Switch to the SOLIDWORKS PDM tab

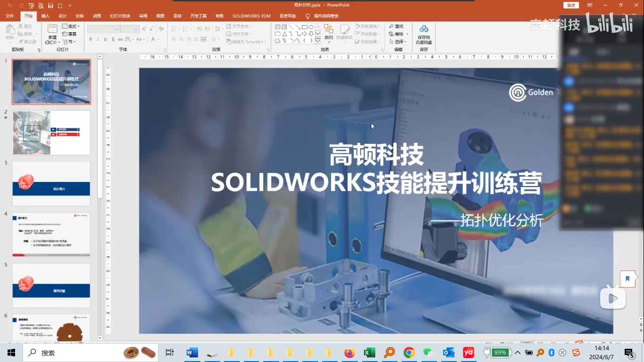coord(251,16)
